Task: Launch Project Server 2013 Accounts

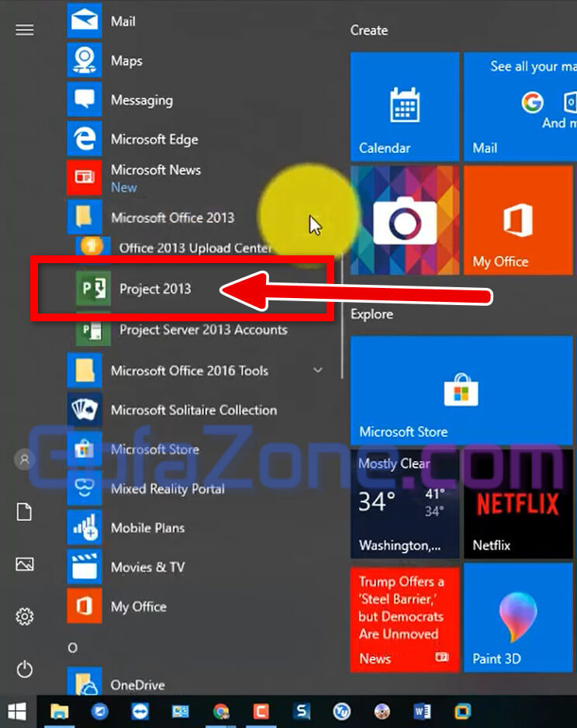Action: pos(202,330)
